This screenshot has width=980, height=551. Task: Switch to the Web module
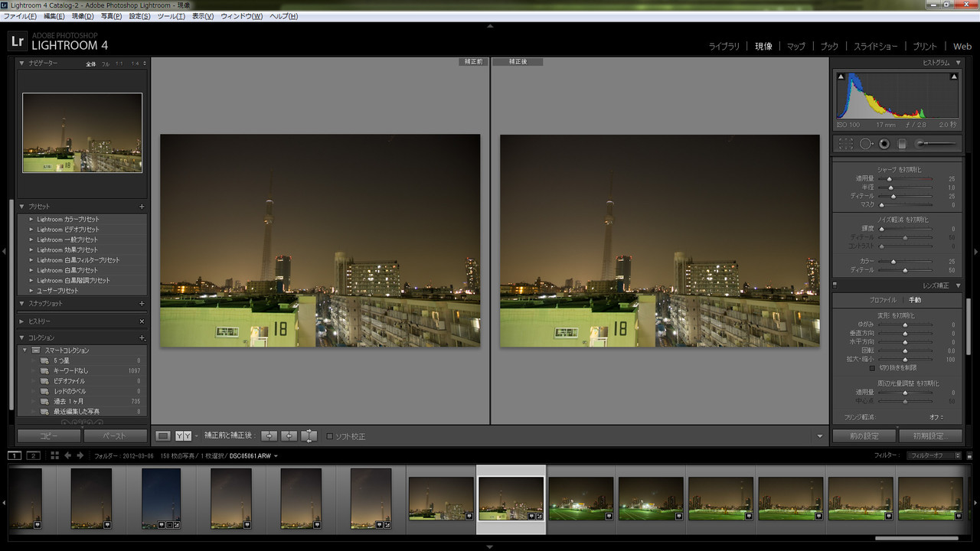coord(962,47)
